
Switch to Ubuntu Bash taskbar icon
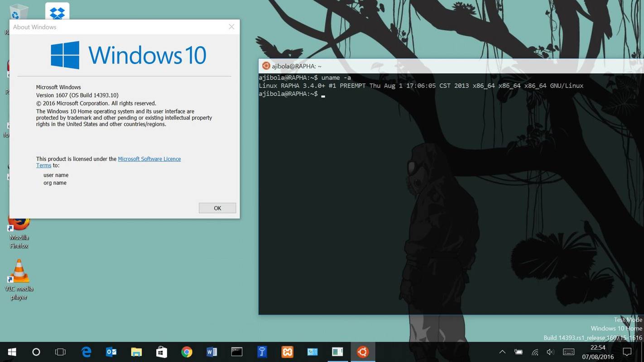(x=363, y=352)
